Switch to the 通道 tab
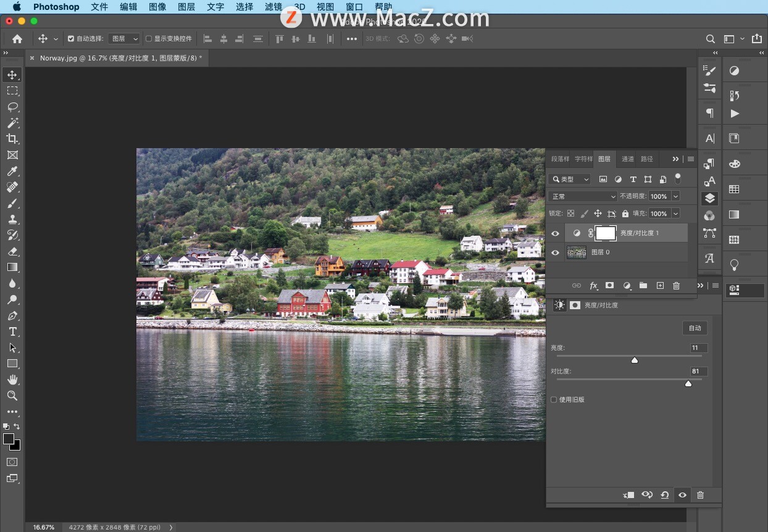The image size is (768, 532). [x=627, y=159]
